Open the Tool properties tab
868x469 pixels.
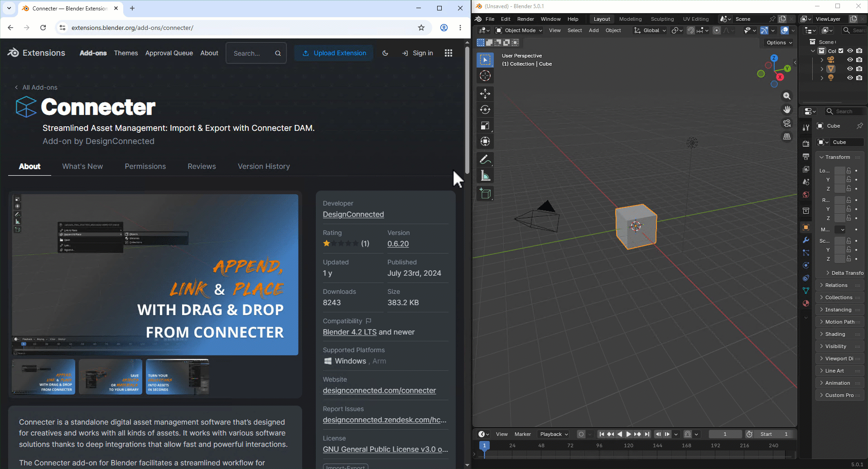tap(806, 128)
